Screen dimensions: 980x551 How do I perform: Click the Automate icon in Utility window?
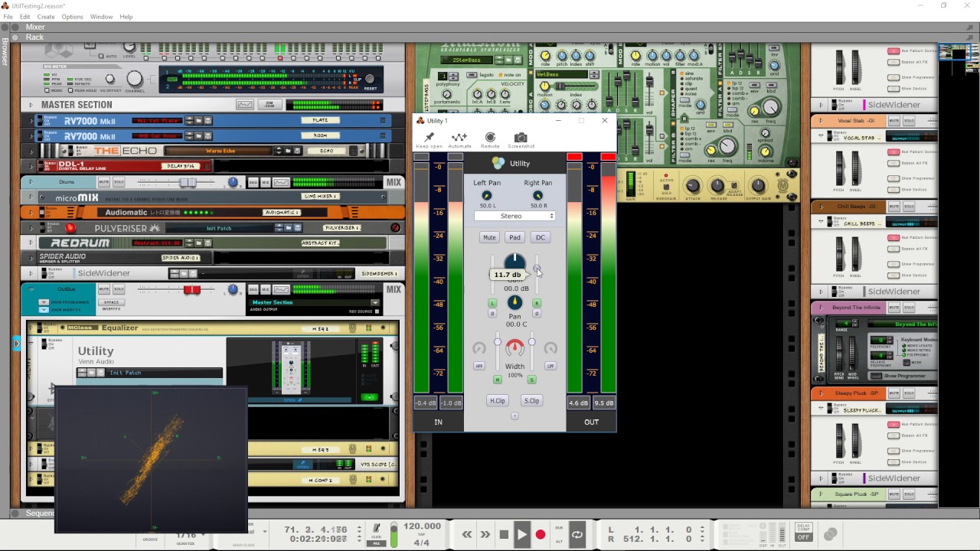[459, 137]
